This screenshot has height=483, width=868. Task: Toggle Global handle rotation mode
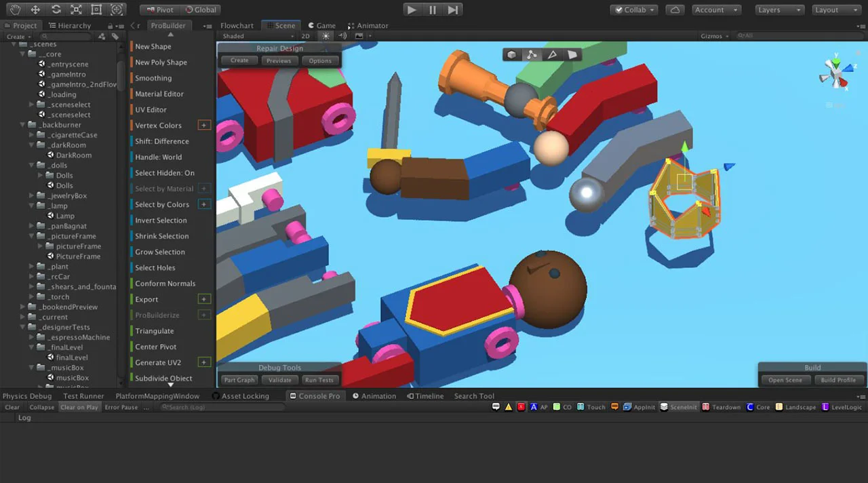[x=201, y=9]
